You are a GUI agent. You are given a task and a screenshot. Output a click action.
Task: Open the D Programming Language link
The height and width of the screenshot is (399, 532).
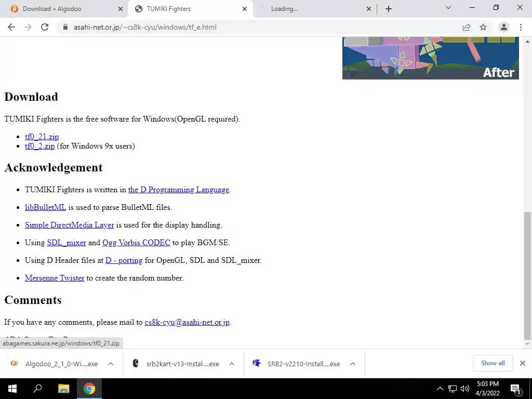click(x=179, y=190)
